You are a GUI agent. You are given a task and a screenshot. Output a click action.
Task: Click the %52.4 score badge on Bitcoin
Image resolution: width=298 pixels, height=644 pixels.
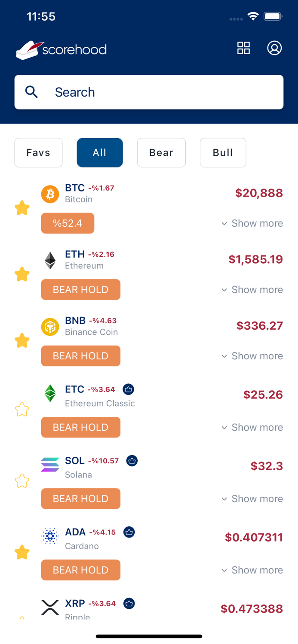pyautogui.click(x=68, y=223)
